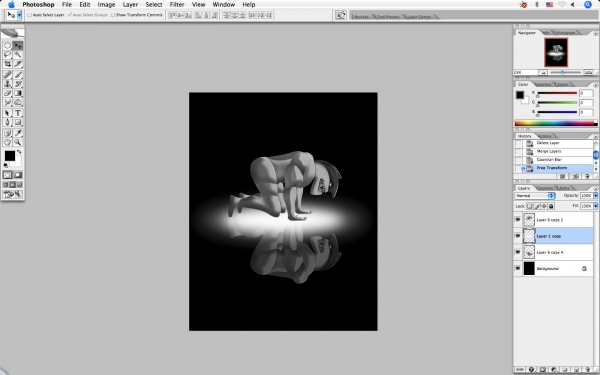Add layer mask in Layers panel
The width and height of the screenshot is (600, 375).
coord(543,370)
